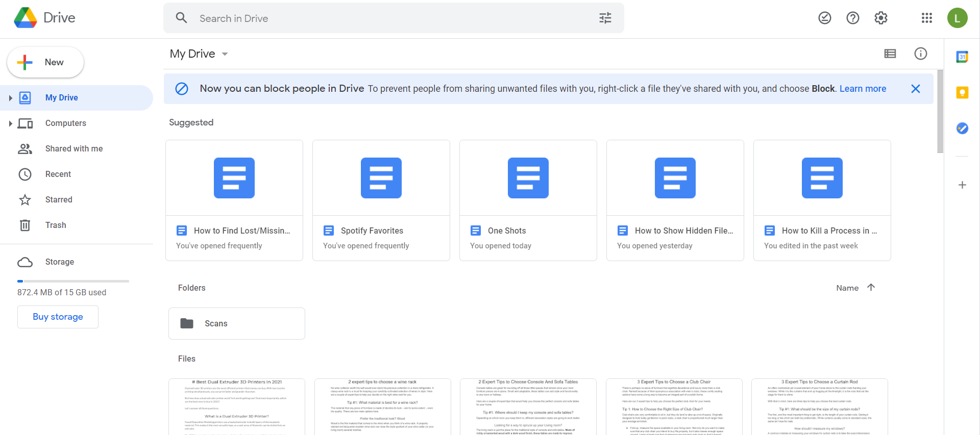Open the Google apps grid
The width and height of the screenshot is (980, 435).
click(926, 18)
